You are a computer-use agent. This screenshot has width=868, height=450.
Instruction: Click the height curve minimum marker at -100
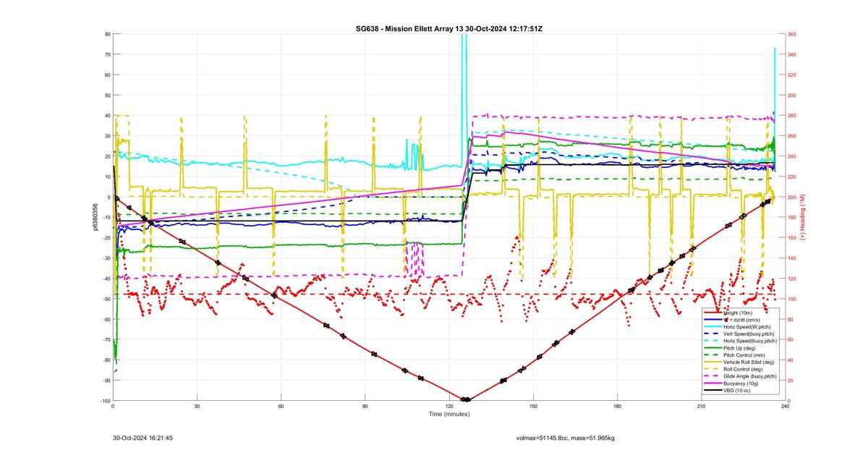(466, 399)
